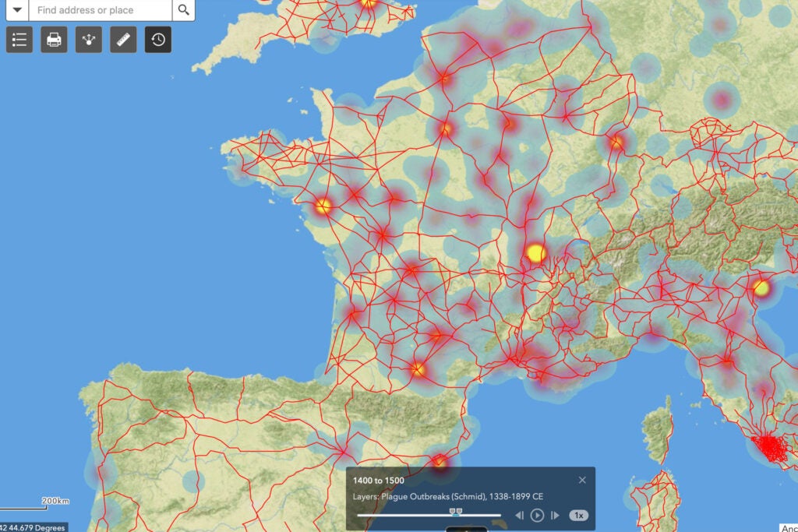Close the 1400 to 1500 time panel
798x532 pixels.
581,480
